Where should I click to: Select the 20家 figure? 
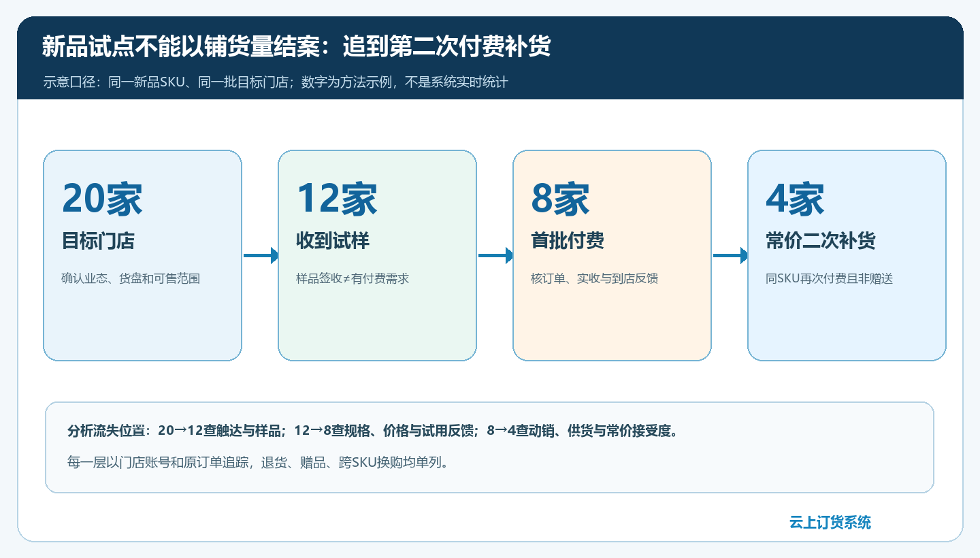[102, 199]
